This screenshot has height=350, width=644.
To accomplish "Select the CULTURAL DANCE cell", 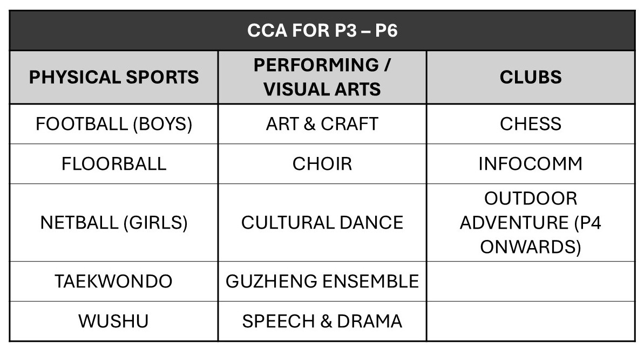I will coord(322,223).
